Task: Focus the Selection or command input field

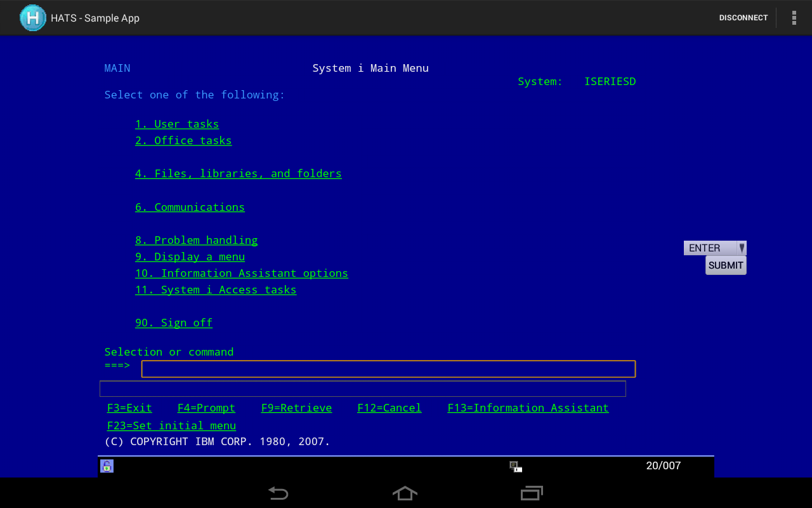Action: pos(388,369)
